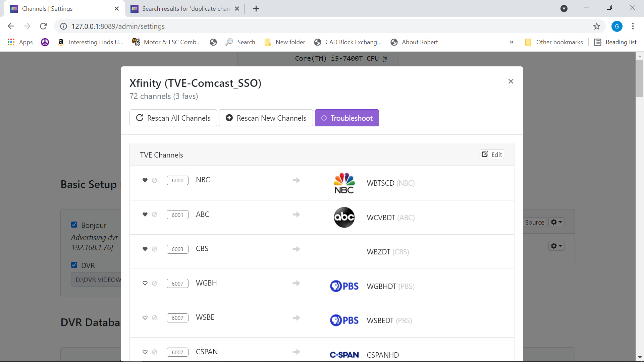Toggle favorite heart on WGBH channel
644x362 pixels.
[145, 283]
